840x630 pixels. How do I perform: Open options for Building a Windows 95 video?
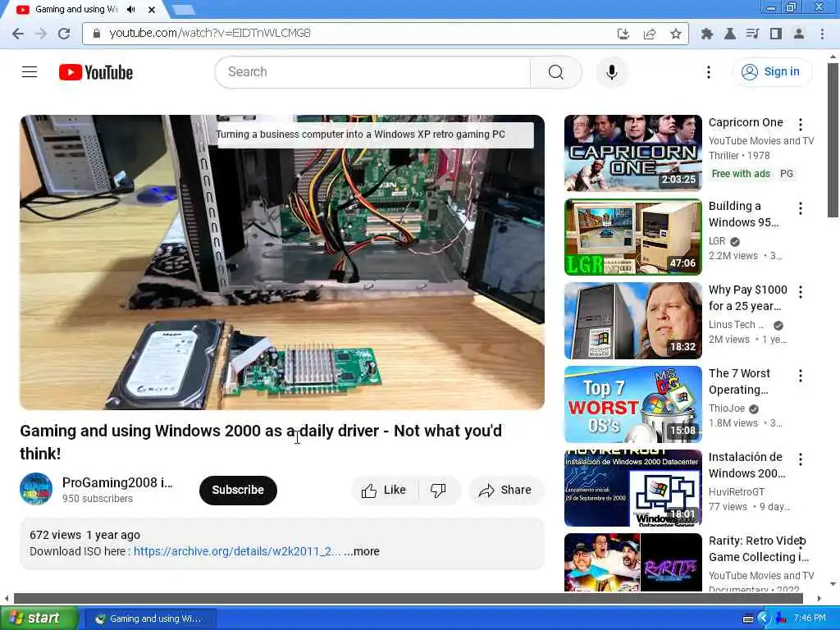pyautogui.click(x=801, y=208)
